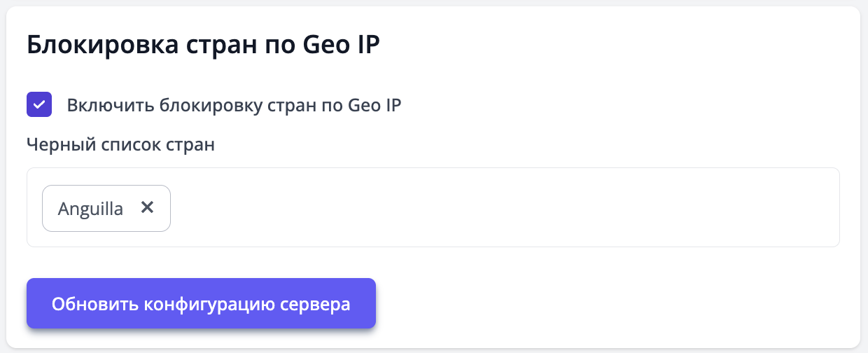Click the "Обновить конфигурацию сервера" button
This screenshot has width=868, height=353.
pyautogui.click(x=201, y=304)
